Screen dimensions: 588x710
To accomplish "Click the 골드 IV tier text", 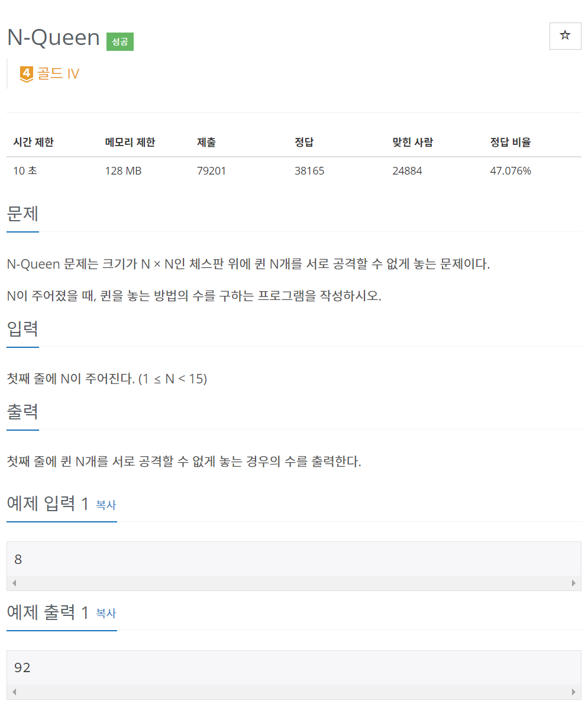I will [58, 74].
